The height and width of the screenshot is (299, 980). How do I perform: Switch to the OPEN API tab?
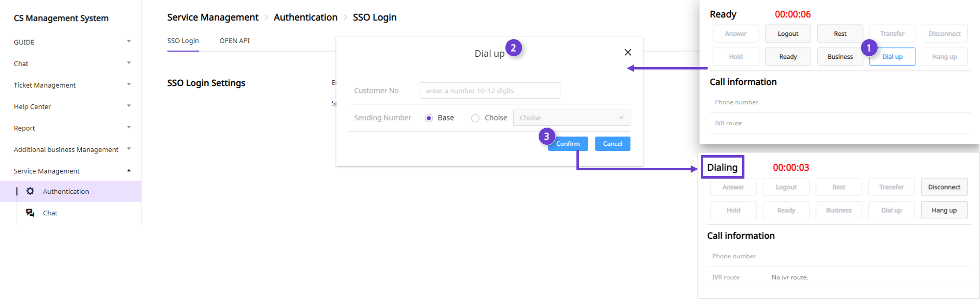click(235, 41)
